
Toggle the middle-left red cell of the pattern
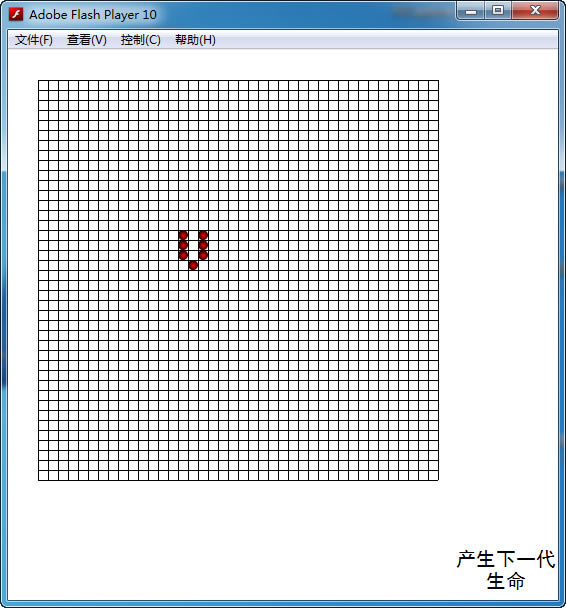pos(183,245)
